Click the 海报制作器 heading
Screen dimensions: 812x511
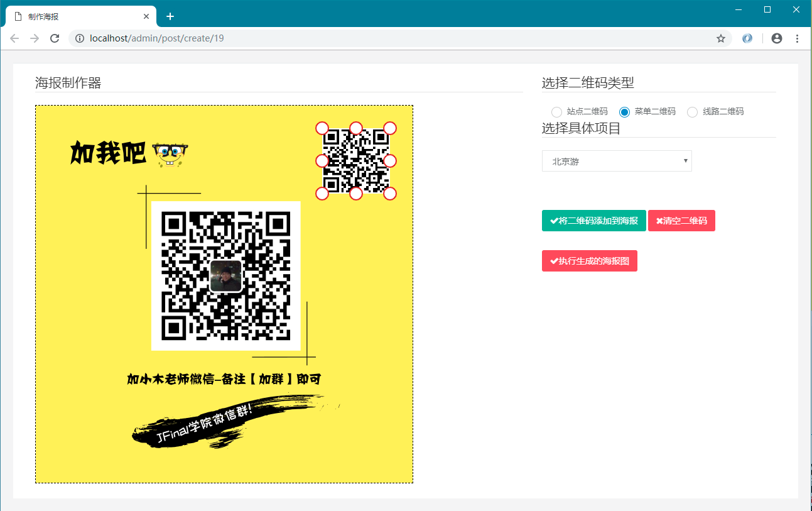tap(68, 82)
